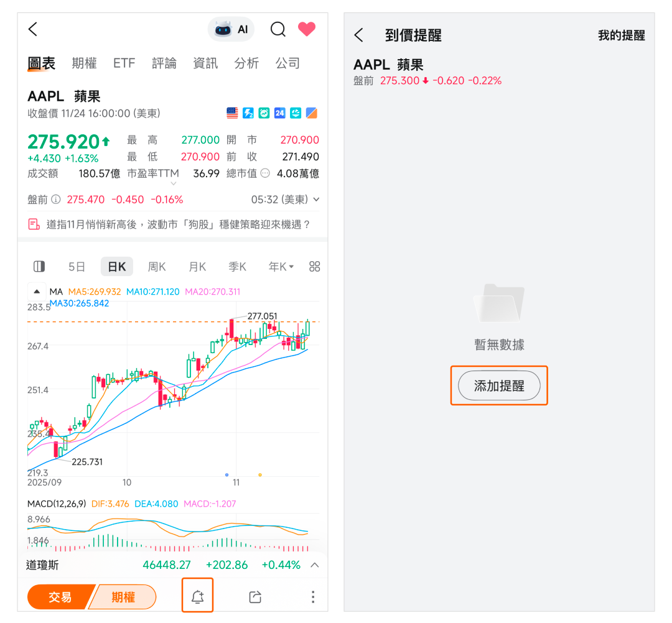
Task: Switch to the 期權 tab
Action: click(x=84, y=63)
